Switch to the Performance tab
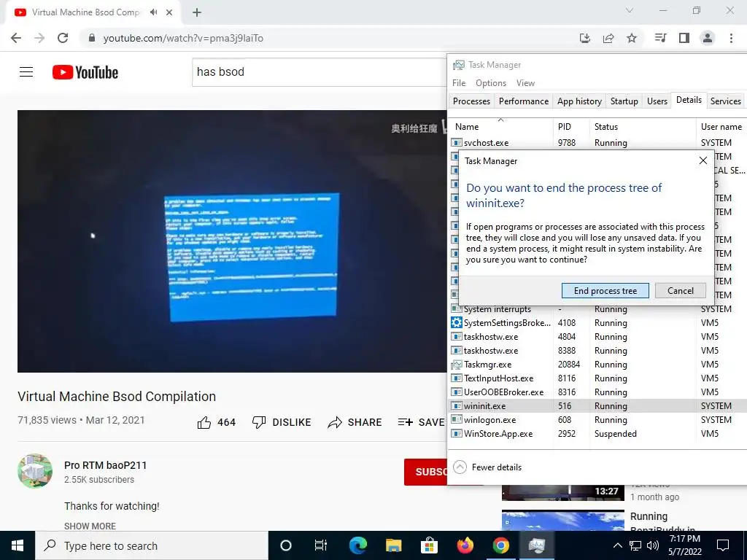 524,101
